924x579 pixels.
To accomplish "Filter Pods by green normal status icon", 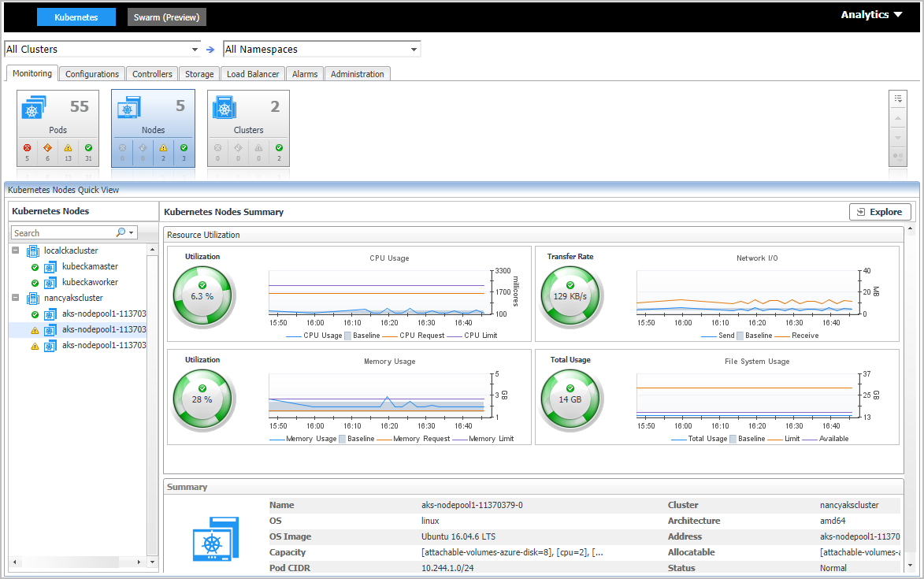I will pyautogui.click(x=88, y=148).
